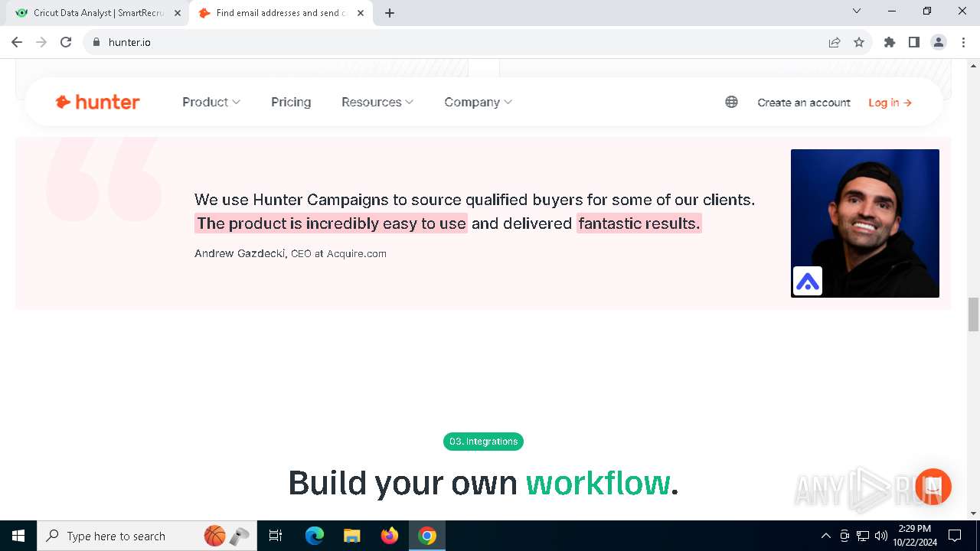The height and width of the screenshot is (551, 980).
Task: Close the Cricut Data Analyst tab
Action: [178, 13]
